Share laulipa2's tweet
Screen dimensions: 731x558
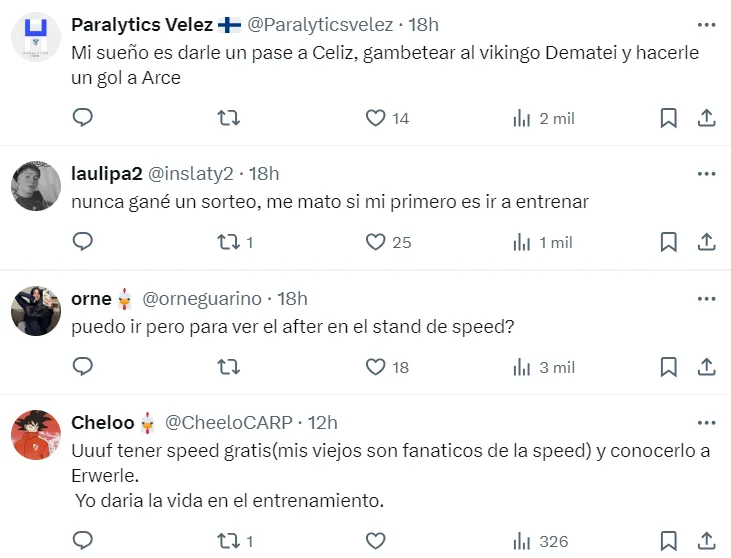pos(706,242)
